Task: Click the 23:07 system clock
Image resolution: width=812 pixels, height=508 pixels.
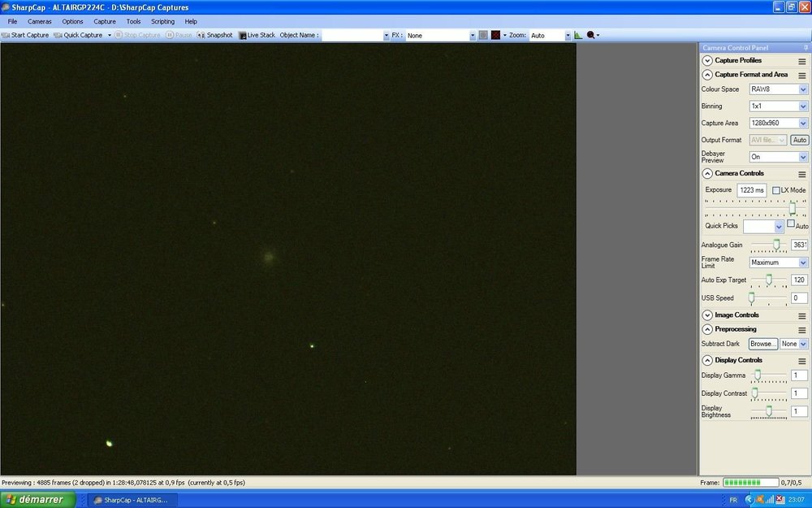Action: (x=797, y=500)
